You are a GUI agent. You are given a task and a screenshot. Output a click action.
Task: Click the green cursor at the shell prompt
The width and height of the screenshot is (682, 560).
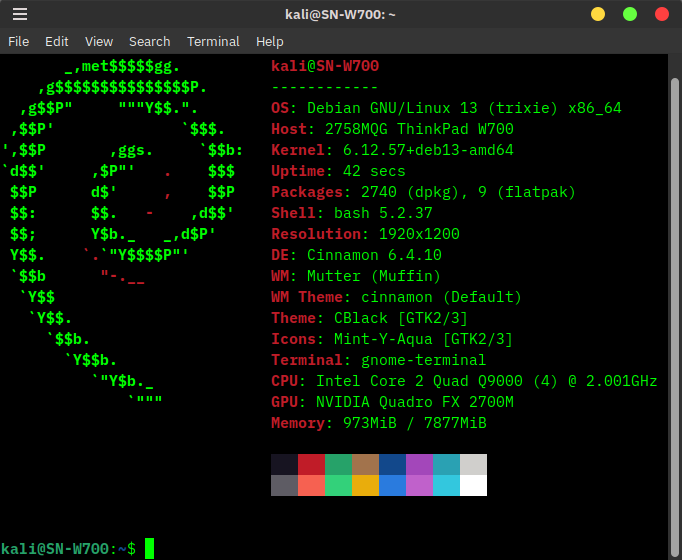pos(149,548)
